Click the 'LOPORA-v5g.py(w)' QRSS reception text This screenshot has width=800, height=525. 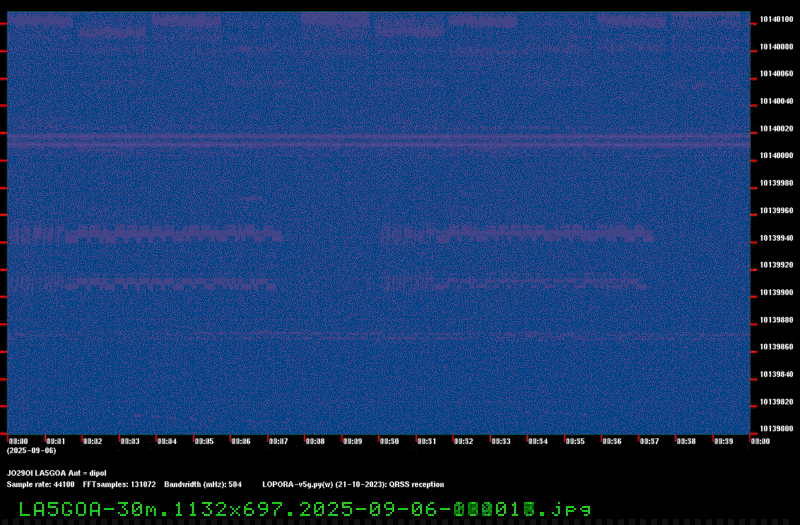tap(353, 485)
